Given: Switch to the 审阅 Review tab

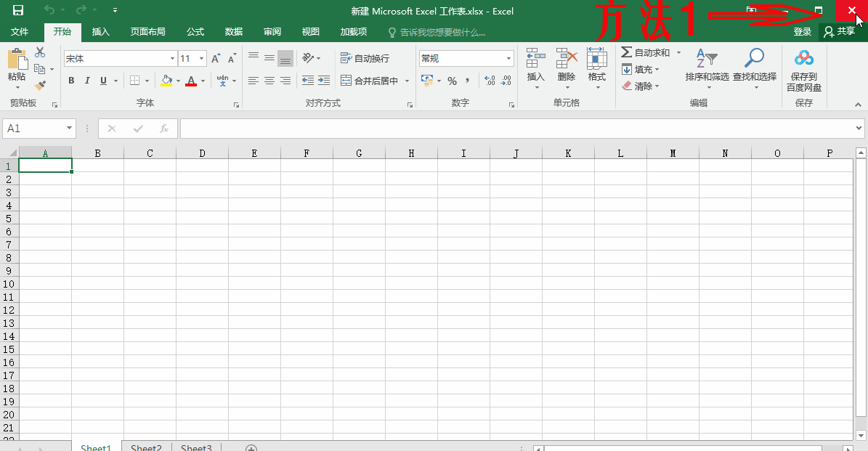Looking at the screenshot, I should (272, 32).
